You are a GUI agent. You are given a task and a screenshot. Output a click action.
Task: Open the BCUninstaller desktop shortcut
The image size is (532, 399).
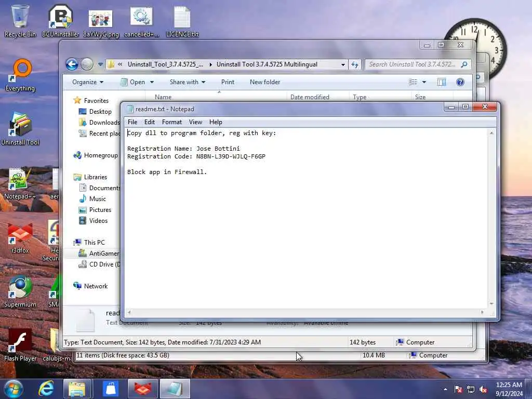point(60,21)
